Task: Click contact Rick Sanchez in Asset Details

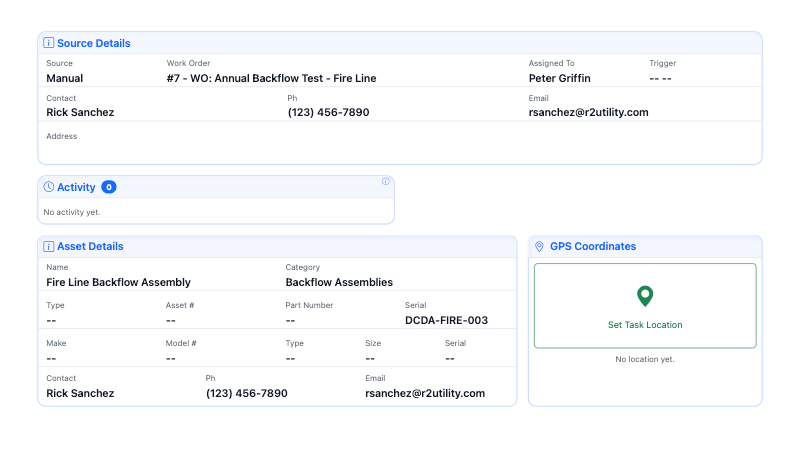Action: click(x=80, y=394)
